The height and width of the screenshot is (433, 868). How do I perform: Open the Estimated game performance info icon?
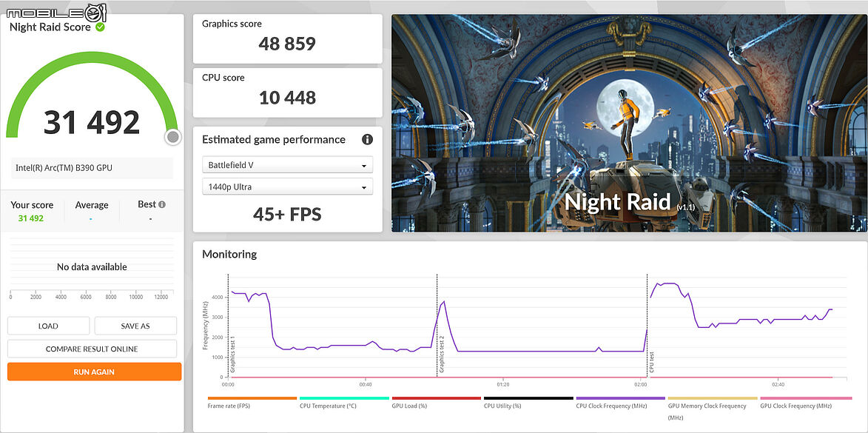[367, 140]
